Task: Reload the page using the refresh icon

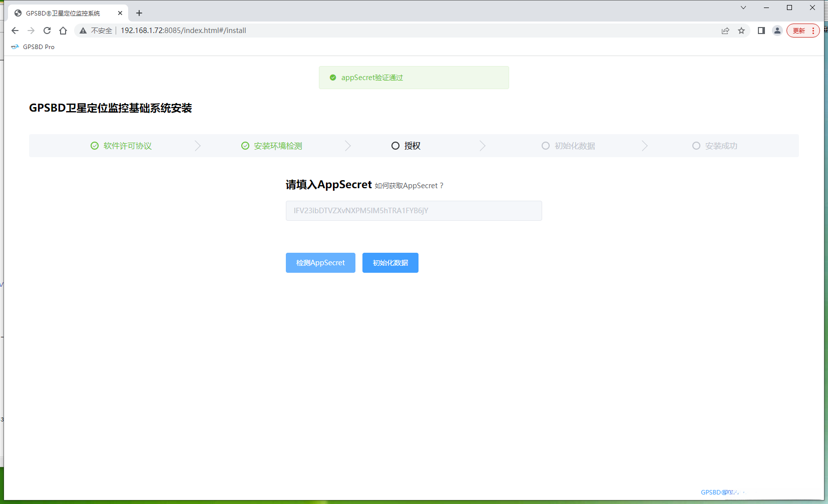Action: coord(47,31)
